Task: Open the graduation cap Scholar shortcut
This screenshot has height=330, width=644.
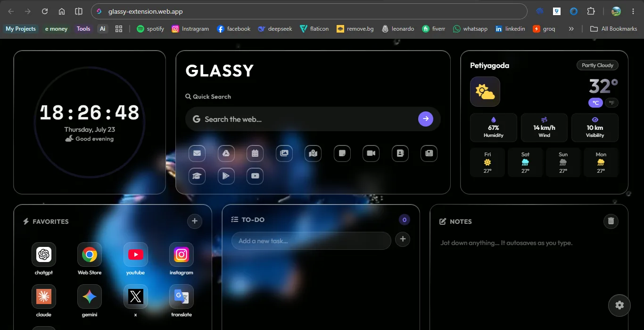Action: pos(197,176)
